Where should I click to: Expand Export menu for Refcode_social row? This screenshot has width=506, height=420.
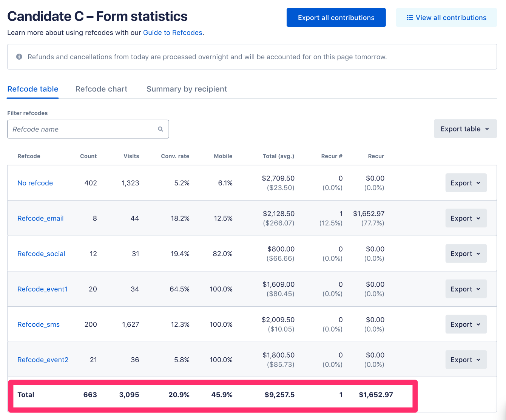click(x=466, y=254)
